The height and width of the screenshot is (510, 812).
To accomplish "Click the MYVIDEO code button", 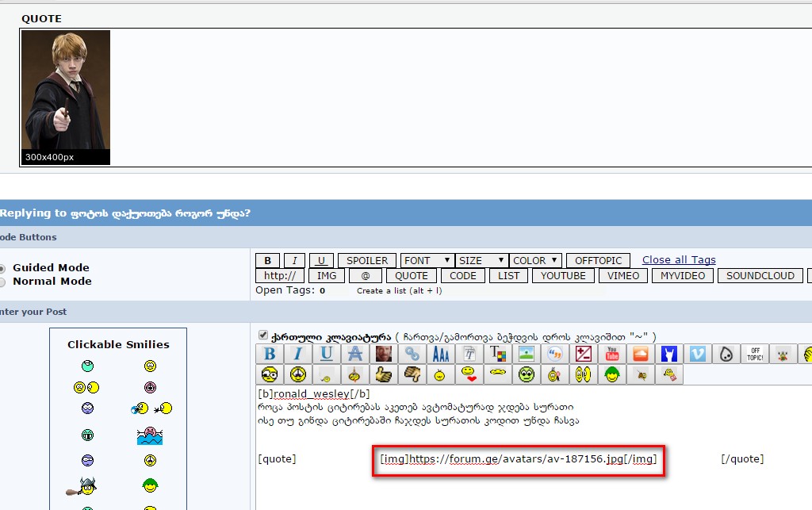I will point(683,275).
